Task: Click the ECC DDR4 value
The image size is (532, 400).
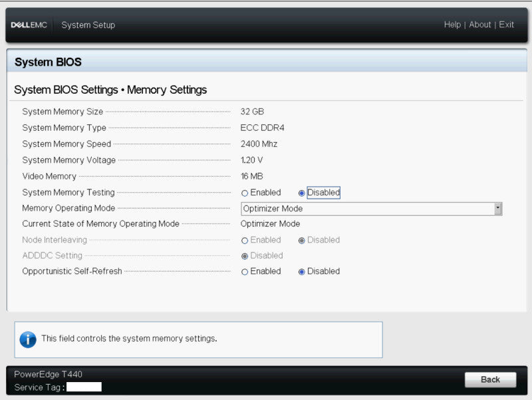Action: (262, 128)
